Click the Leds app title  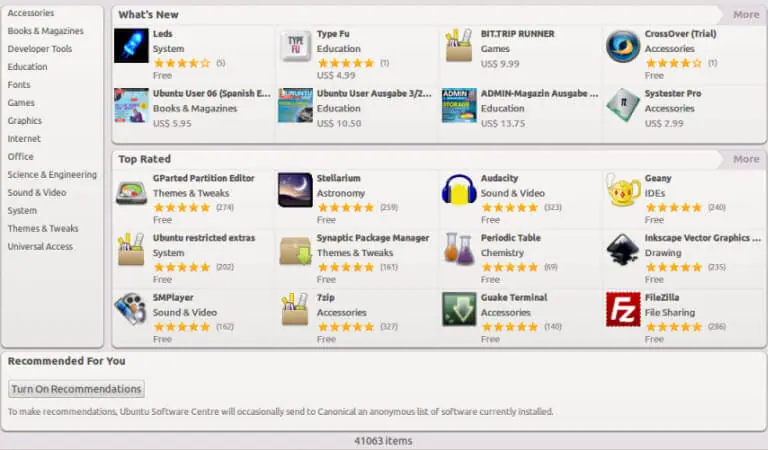pos(163,34)
